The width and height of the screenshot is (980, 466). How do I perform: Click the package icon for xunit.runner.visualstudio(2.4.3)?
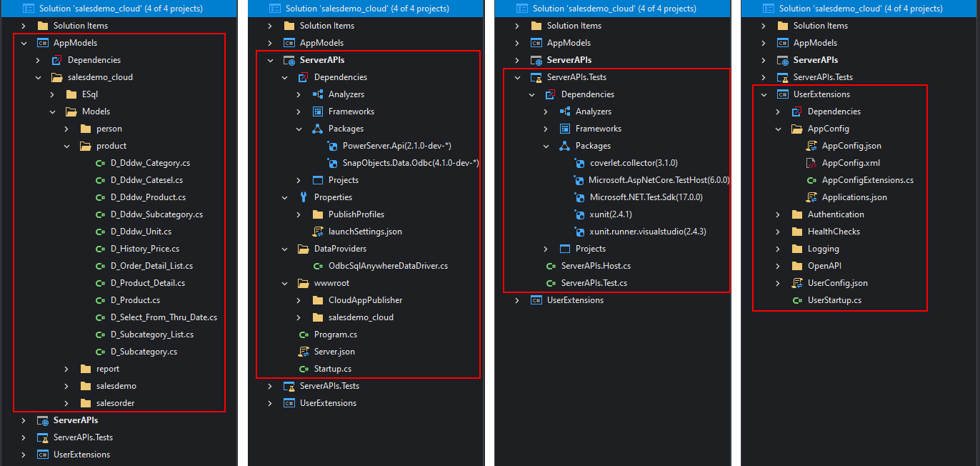(x=579, y=232)
